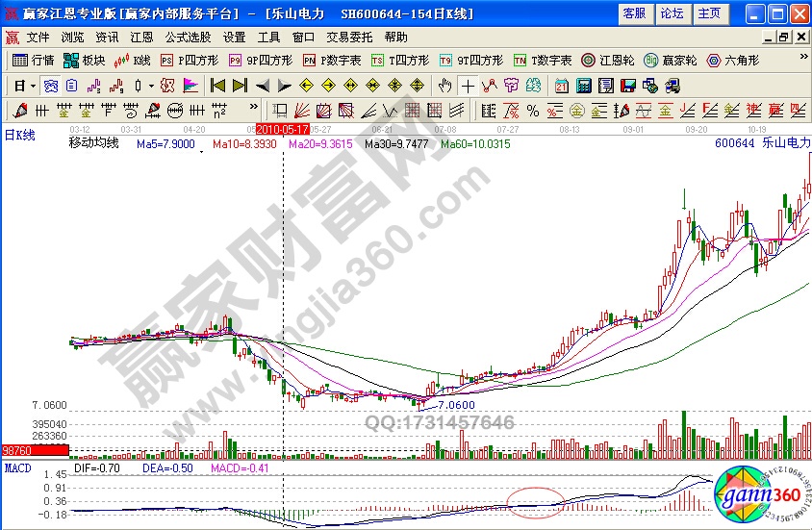The image size is (812, 530).
Task: Open the 资讯 menu
Action: pos(107,38)
